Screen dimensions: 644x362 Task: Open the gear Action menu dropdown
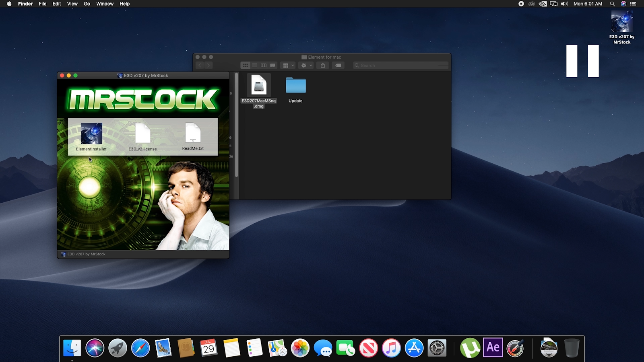pos(306,66)
